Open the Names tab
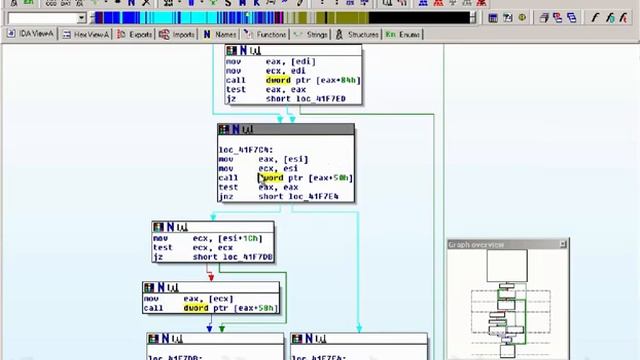This screenshot has height=360, width=640. click(x=220, y=35)
